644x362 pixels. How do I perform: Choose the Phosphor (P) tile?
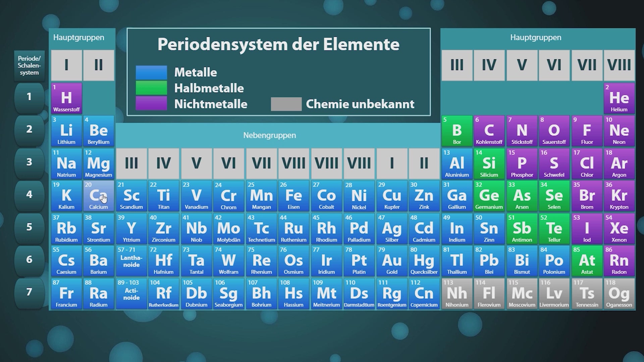tap(522, 164)
